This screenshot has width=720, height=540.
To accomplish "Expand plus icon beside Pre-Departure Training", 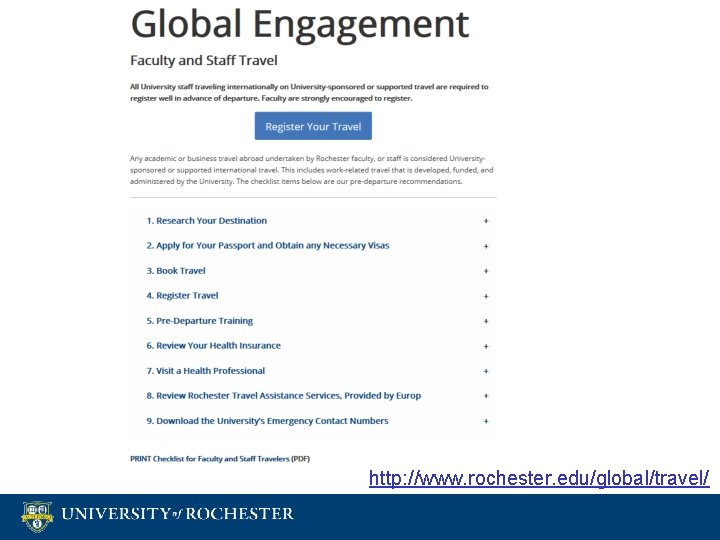I will 486,321.
